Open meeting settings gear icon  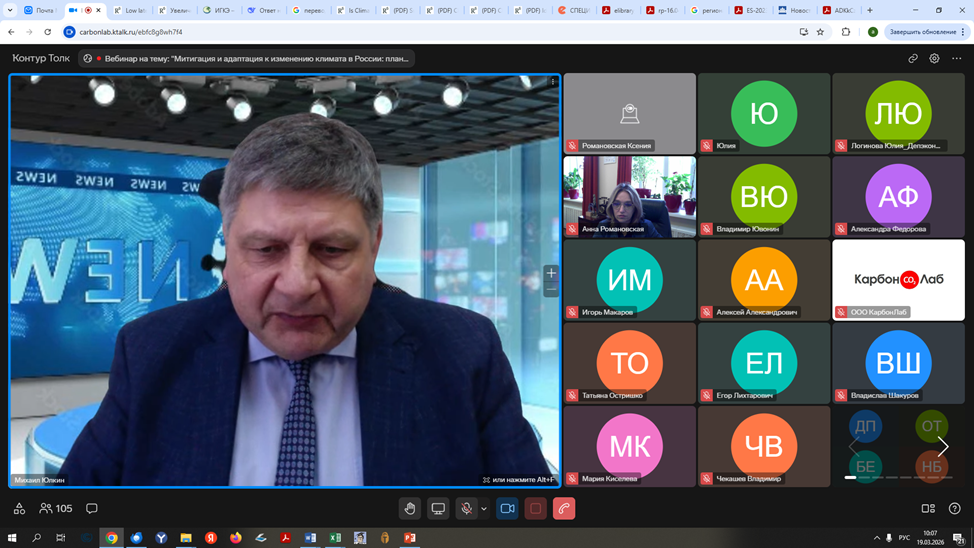coord(935,59)
